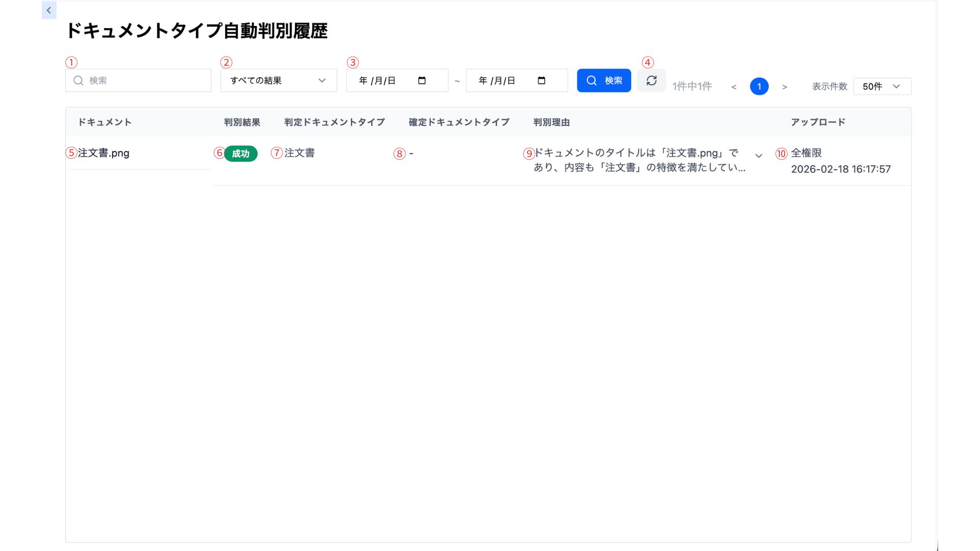Screen dimensions: 980x551
Task: Open the すべての結果 result filter dropdown
Action: (278, 81)
